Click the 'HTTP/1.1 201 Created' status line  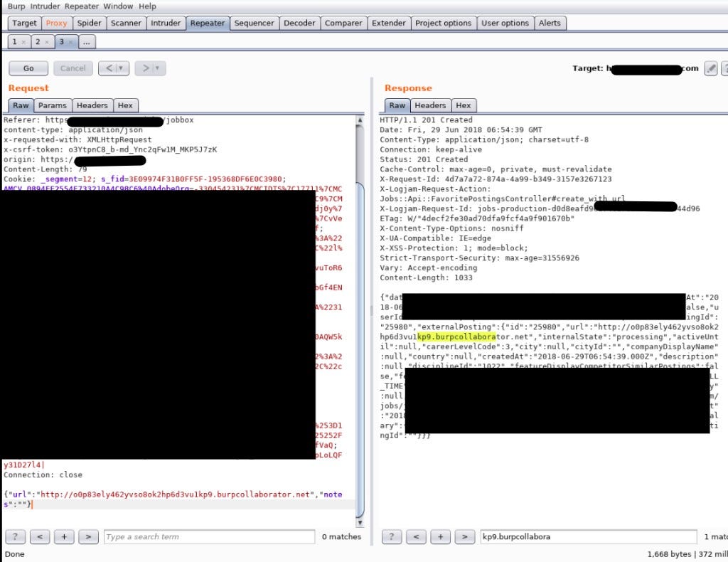coord(427,120)
